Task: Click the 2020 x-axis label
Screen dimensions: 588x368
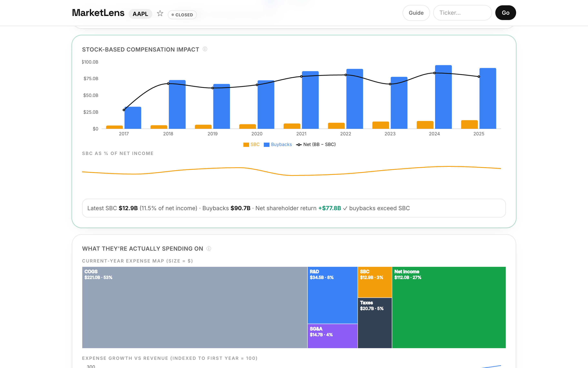Action: (257, 134)
